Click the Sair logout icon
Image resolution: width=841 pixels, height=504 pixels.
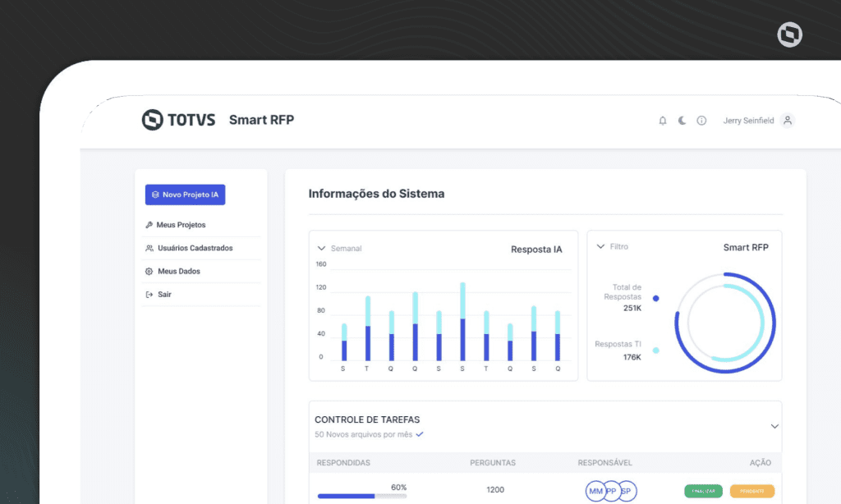149,295
